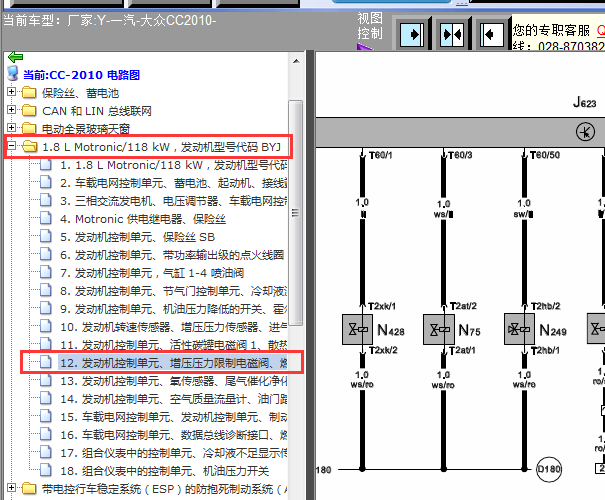This screenshot has height=500, width=605.
Task: Open page 12. 增压压力限制电磁阀
Action: point(174,363)
